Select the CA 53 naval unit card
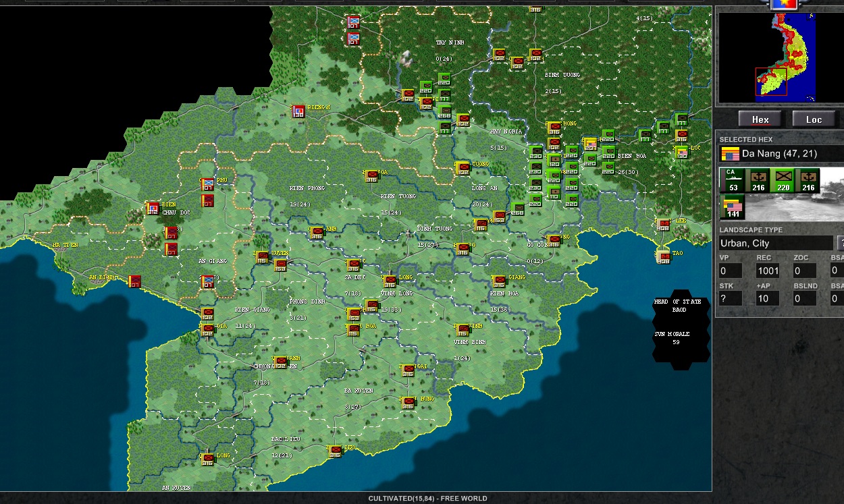Viewport: 844px width, 504px height. [733, 180]
